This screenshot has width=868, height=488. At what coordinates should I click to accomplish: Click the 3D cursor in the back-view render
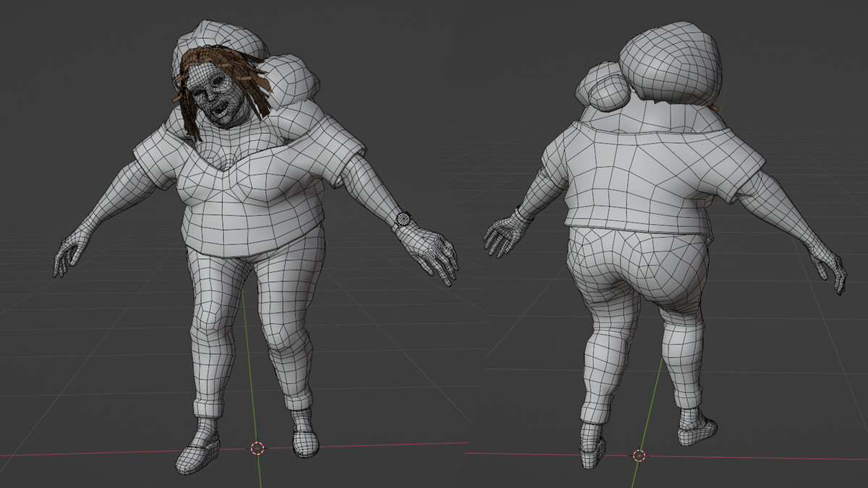(639, 455)
